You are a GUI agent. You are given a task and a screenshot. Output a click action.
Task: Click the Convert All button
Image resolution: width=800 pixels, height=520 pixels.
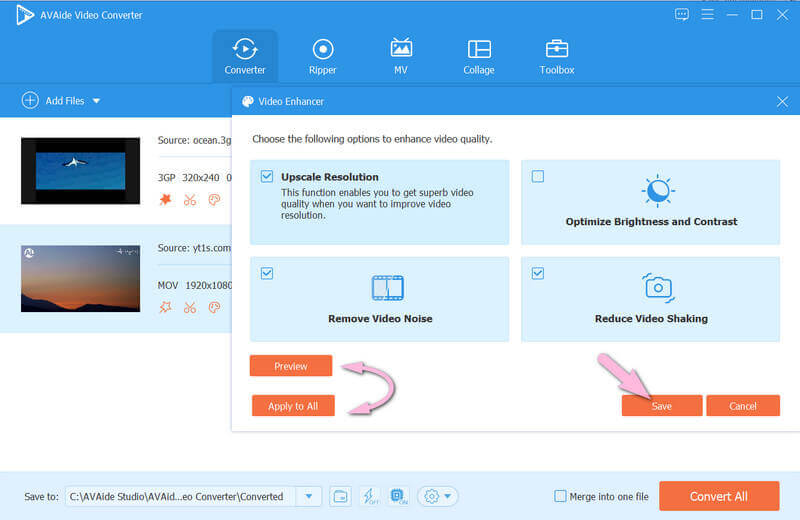point(719,496)
